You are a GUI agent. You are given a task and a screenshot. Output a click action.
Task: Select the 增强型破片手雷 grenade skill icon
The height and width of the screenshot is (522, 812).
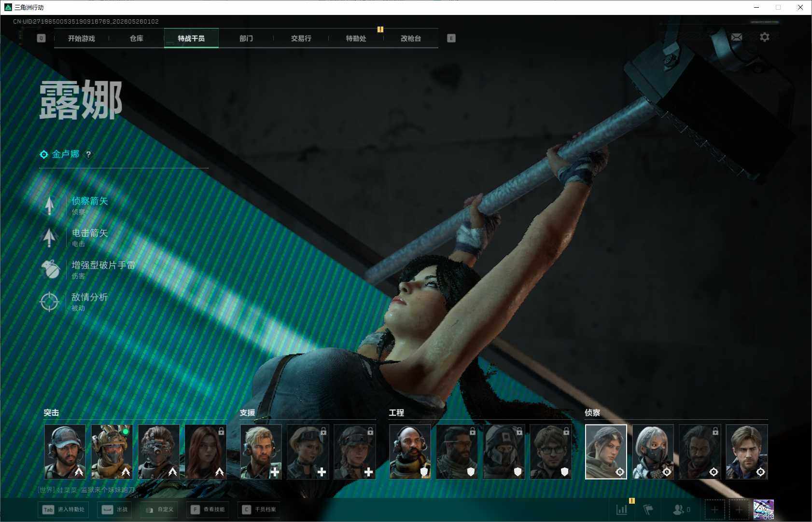click(50, 269)
